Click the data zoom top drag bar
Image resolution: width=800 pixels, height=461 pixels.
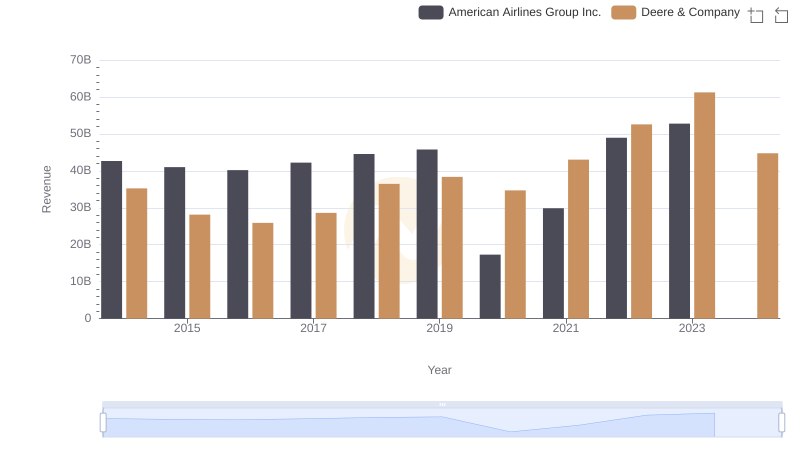click(x=442, y=404)
